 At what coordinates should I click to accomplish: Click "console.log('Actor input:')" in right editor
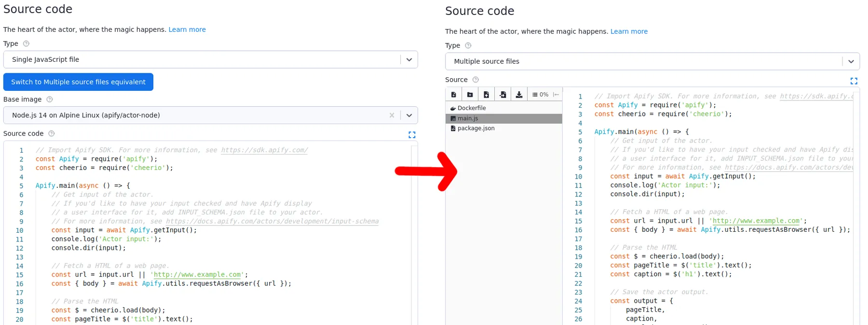[x=664, y=185]
